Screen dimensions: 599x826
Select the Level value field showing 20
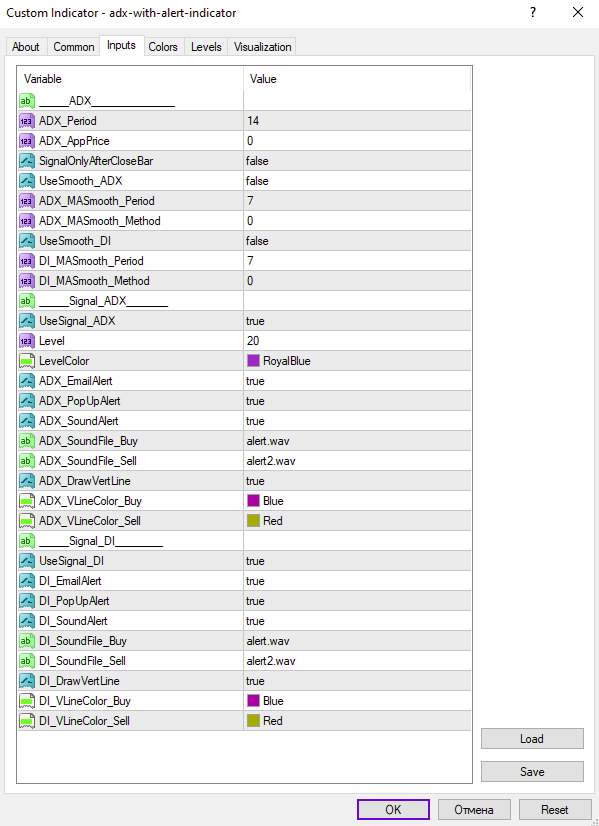click(358, 341)
